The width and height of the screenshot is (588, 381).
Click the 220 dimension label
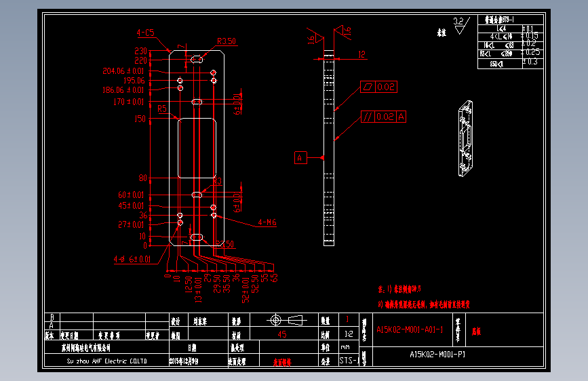[141, 60]
